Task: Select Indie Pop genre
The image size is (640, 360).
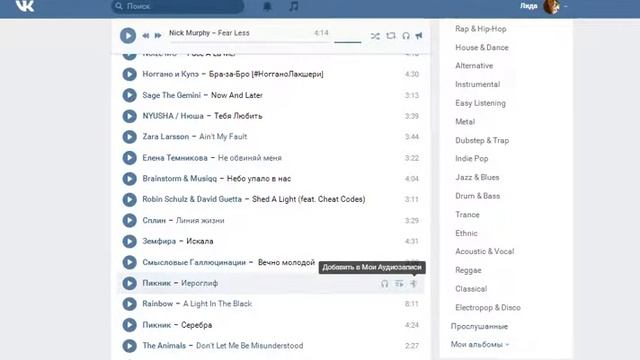Action: tap(471, 159)
